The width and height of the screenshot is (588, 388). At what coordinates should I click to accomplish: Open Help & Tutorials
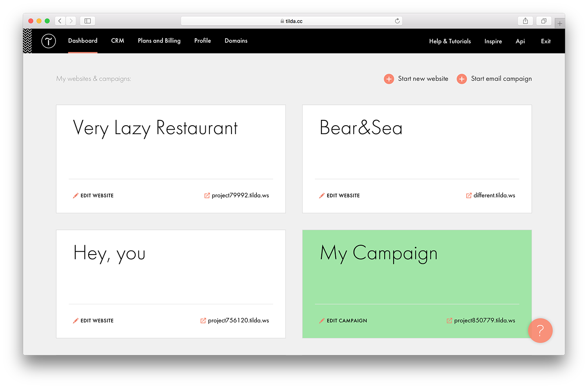pyautogui.click(x=450, y=41)
